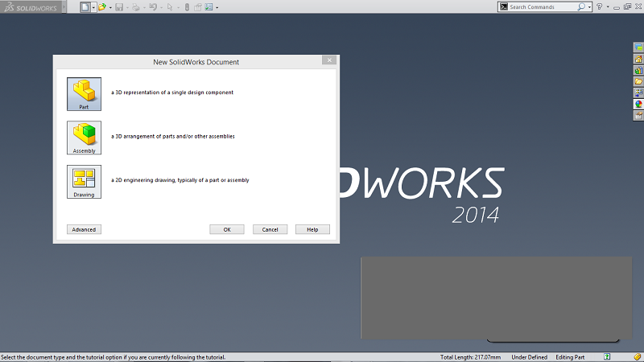Expand the Undo dropdown arrow
This screenshot has height=362, width=644.
click(x=161, y=7)
